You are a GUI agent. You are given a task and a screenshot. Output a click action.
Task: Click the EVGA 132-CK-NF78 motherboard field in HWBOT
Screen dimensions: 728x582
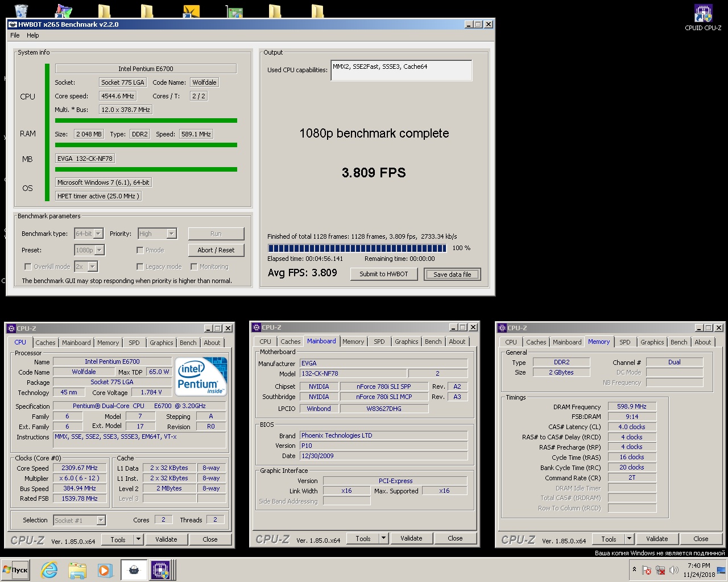coord(85,159)
